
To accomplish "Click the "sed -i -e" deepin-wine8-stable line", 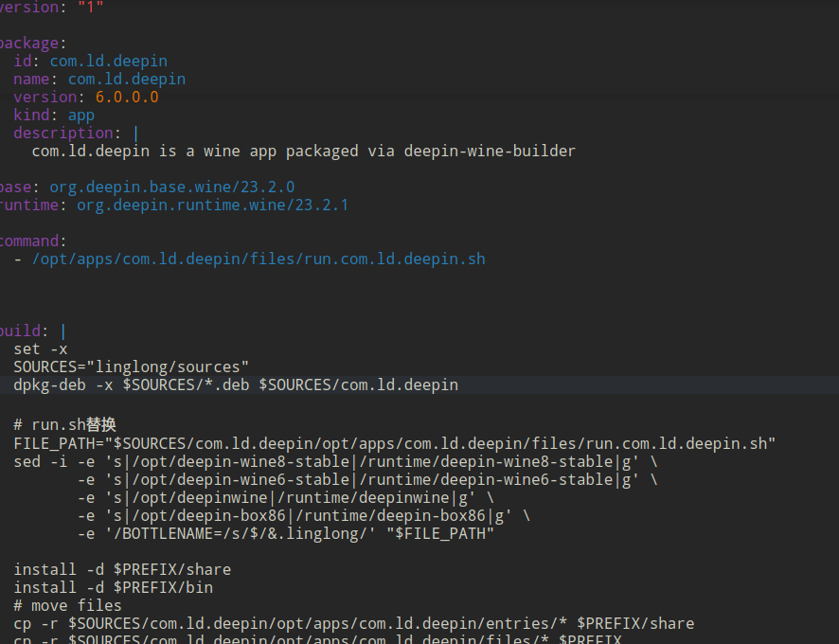I will point(335,461).
